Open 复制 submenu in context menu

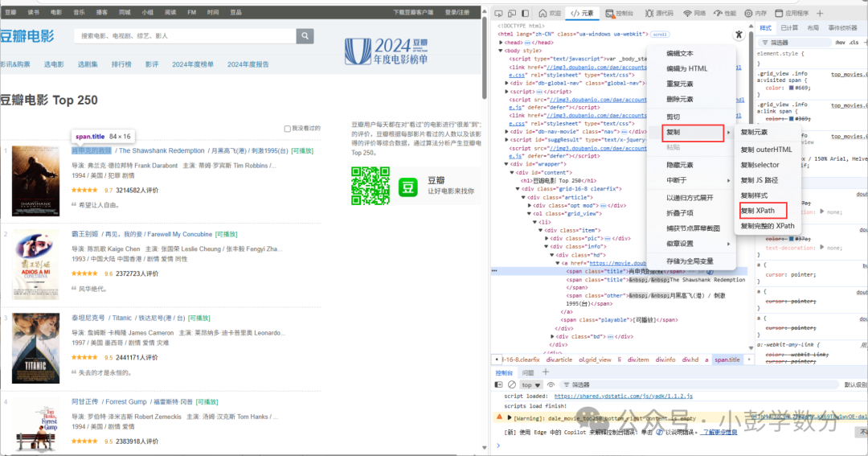point(693,133)
